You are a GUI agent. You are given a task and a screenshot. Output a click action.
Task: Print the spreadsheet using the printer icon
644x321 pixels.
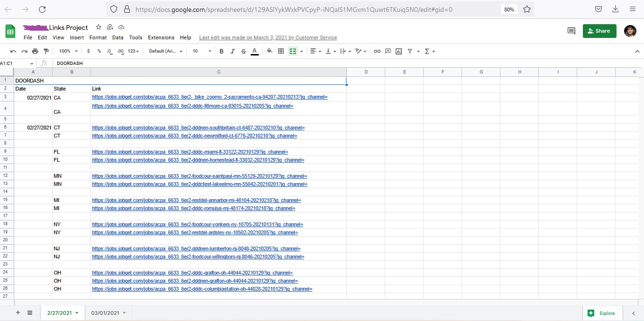click(x=35, y=51)
